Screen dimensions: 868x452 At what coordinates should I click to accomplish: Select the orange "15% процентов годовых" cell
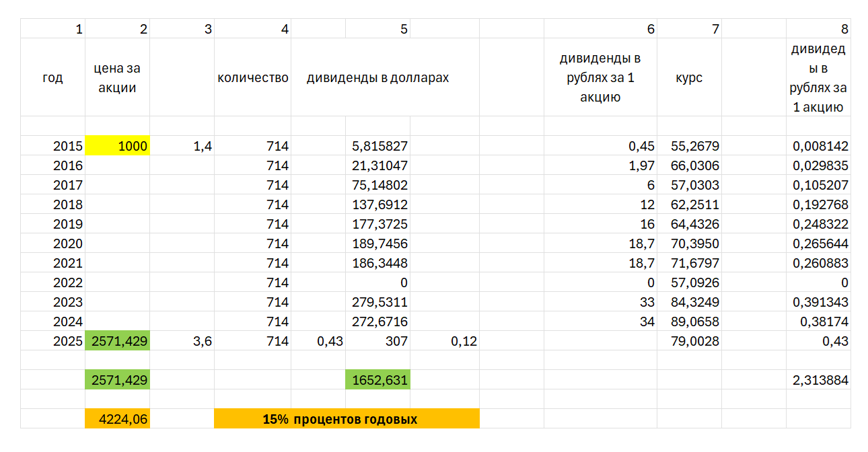pyautogui.click(x=346, y=419)
